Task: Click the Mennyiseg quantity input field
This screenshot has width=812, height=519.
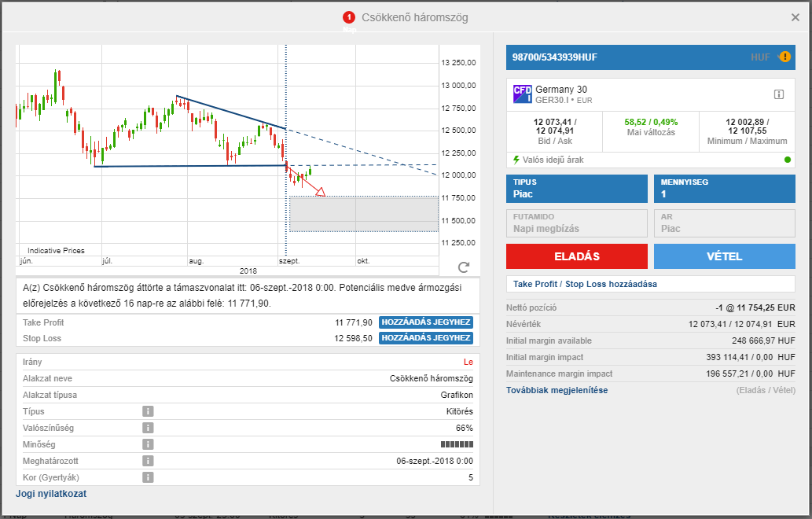Action: (x=724, y=193)
